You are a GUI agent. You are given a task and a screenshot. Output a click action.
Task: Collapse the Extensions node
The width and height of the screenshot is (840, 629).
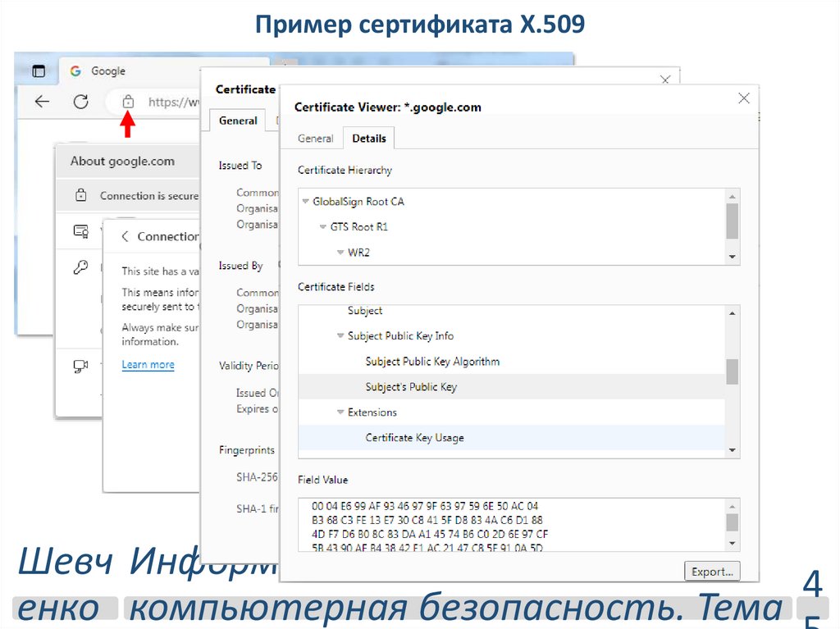click(340, 412)
